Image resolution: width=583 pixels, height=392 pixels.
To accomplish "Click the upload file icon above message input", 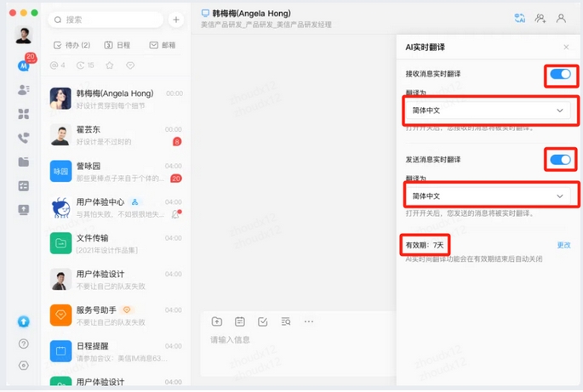I will (x=217, y=321).
